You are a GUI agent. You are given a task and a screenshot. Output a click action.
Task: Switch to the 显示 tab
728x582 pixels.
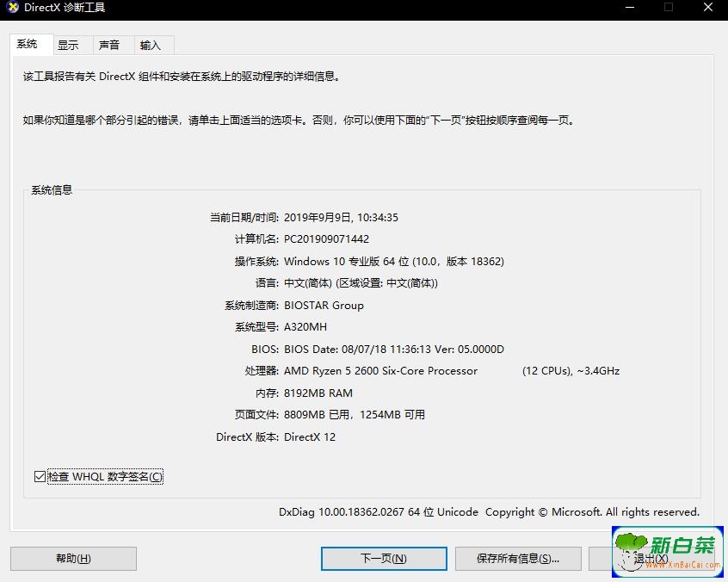click(73, 45)
